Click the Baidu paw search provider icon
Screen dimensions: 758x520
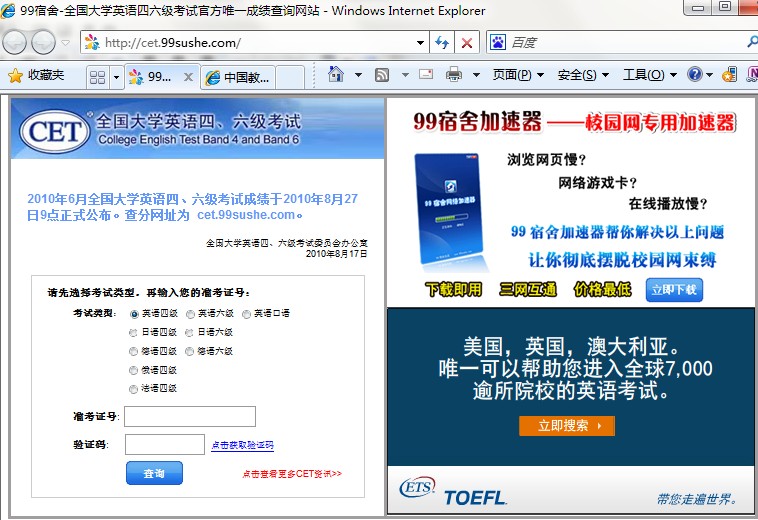[498, 43]
